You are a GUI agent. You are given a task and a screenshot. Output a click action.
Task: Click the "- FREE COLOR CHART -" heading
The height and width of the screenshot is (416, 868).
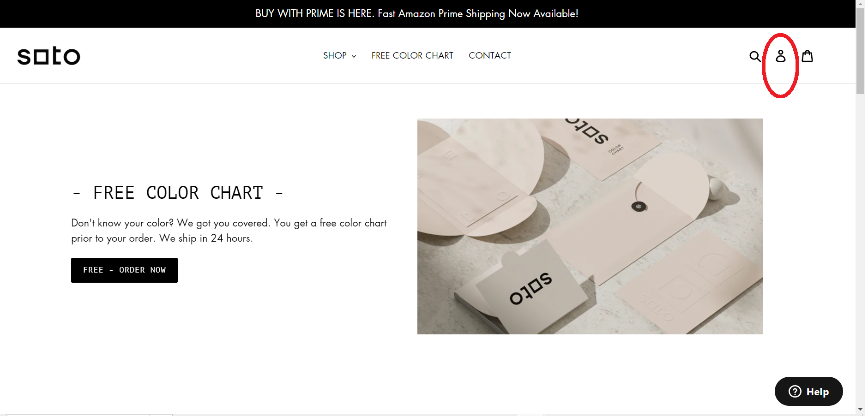point(178,193)
